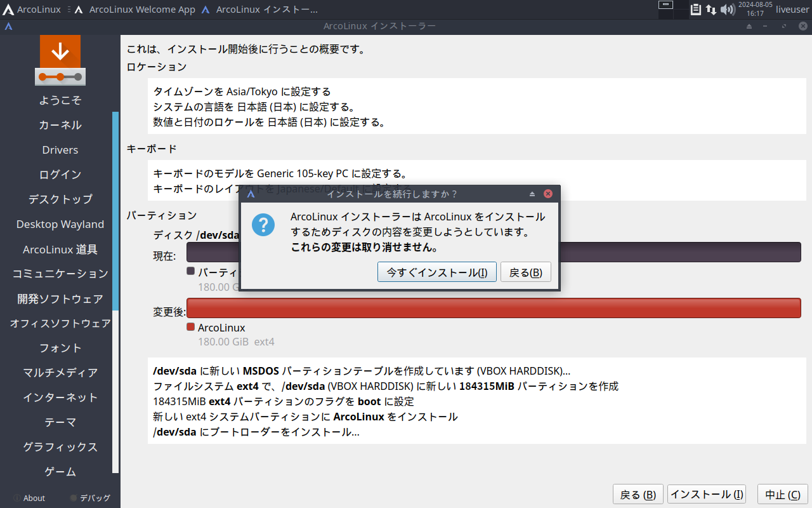Click the red 変更後 partition bar
Viewport: 812px width, 508px height.
(x=494, y=308)
